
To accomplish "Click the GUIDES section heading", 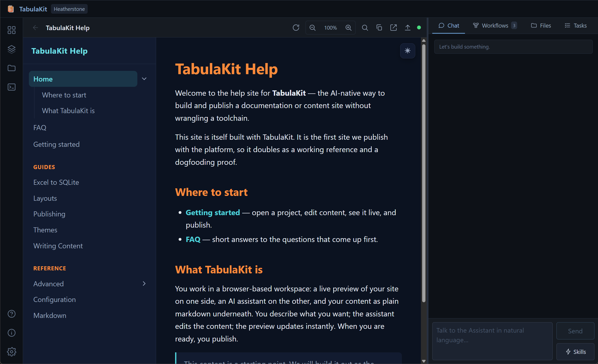I will click(44, 167).
